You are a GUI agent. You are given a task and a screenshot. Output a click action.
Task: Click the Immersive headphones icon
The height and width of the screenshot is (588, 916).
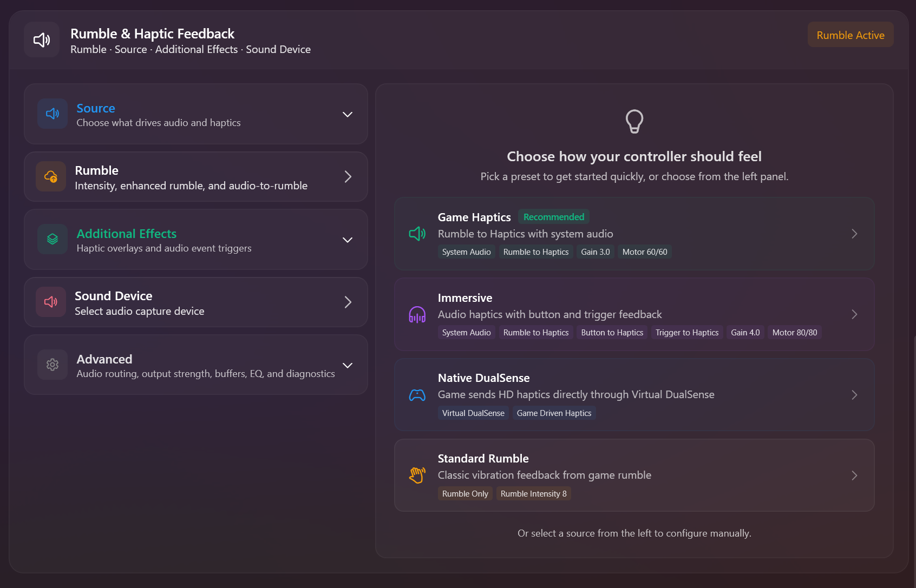(x=417, y=314)
